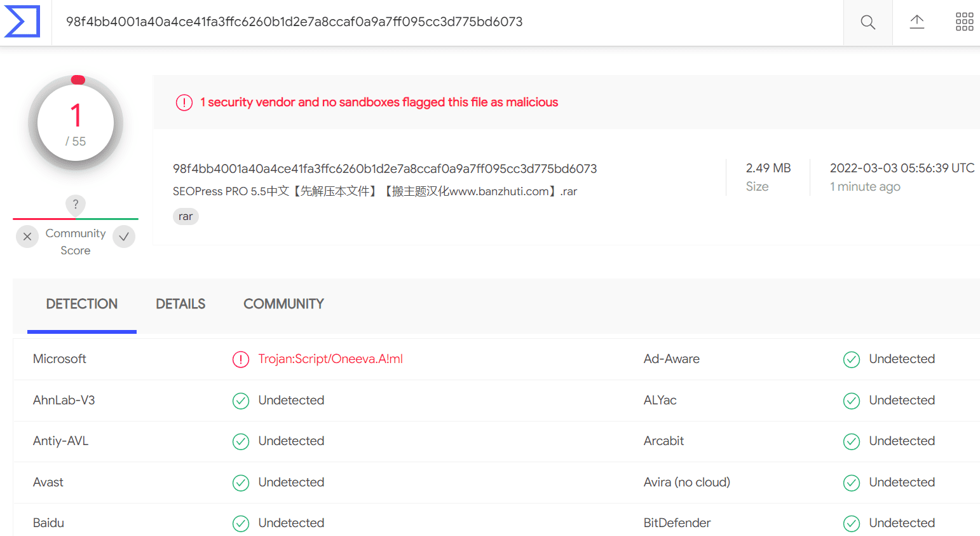Click the Antiy-AVL undetected check icon
The height and width of the screenshot is (536, 980).
(x=241, y=442)
